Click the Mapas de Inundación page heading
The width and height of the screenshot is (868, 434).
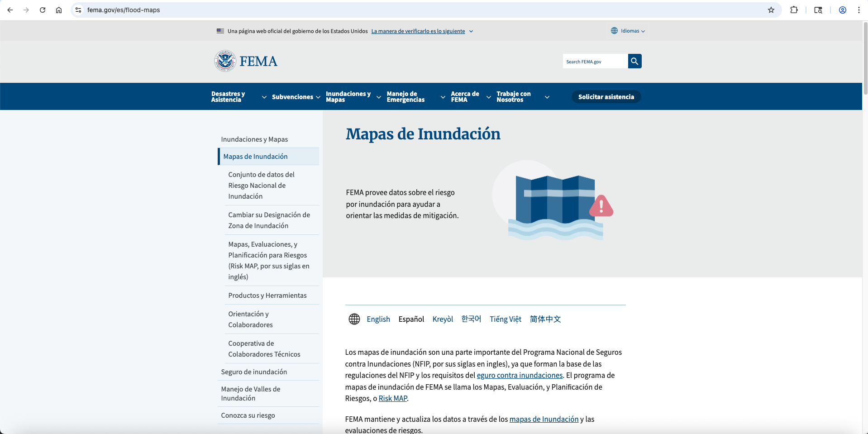(x=423, y=134)
